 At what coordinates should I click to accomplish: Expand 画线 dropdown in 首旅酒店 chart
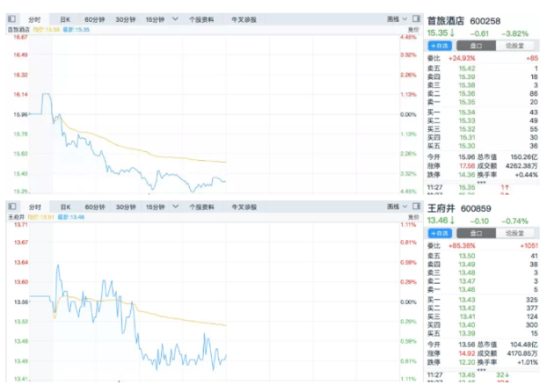pos(397,19)
